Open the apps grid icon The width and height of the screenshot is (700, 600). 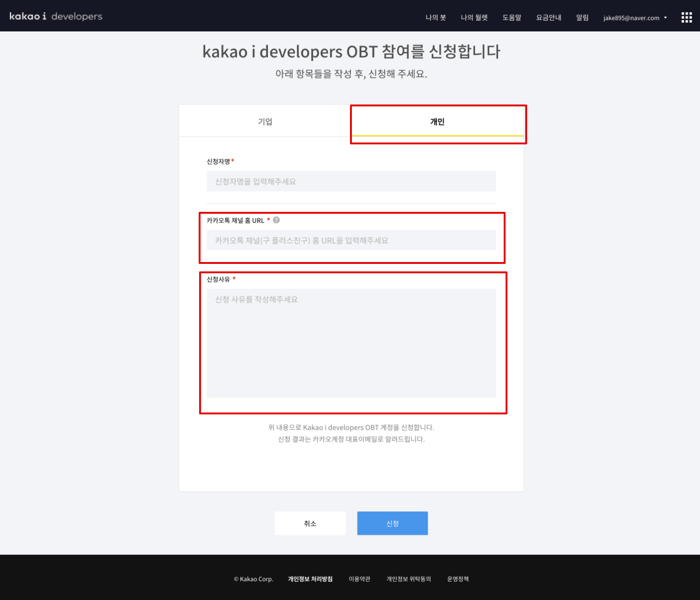click(686, 17)
